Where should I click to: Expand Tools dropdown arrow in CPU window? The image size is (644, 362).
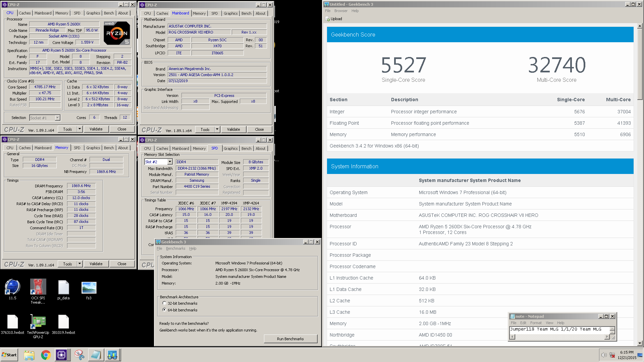click(x=80, y=129)
